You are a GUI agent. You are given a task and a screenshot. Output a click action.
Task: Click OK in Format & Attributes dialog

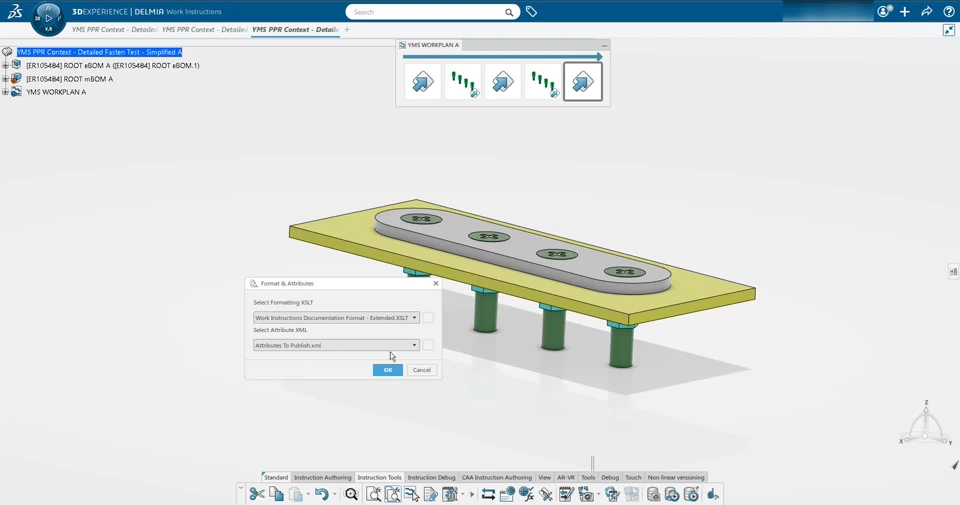[x=388, y=370]
